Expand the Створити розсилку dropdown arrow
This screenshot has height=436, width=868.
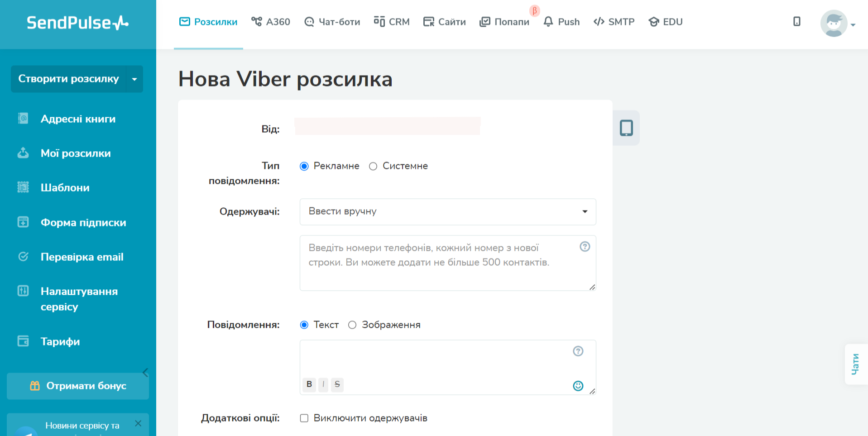[x=134, y=79]
